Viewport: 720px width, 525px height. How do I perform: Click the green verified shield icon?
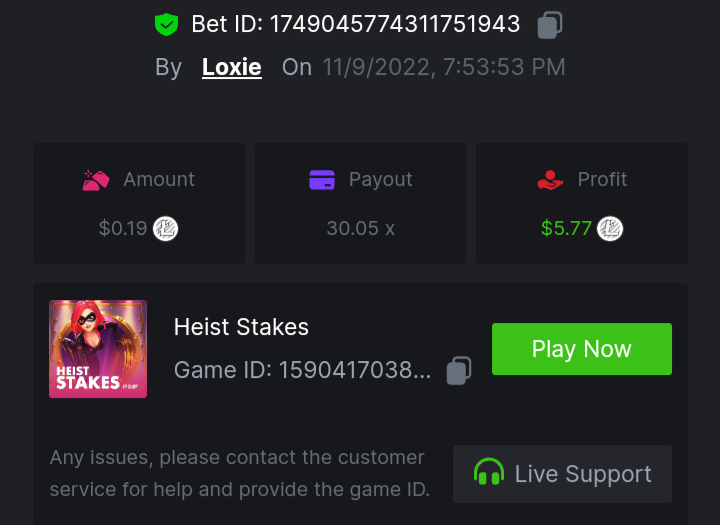pyautogui.click(x=166, y=24)
